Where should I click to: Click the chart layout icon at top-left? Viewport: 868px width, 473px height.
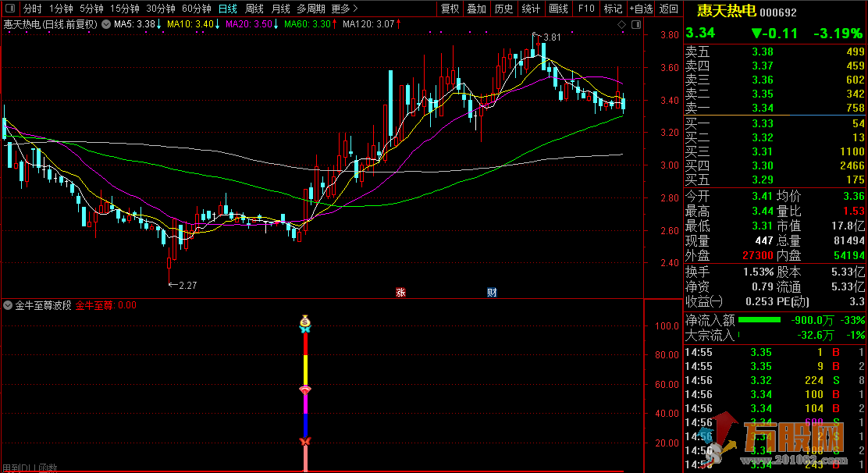click(x=9, y=9)
